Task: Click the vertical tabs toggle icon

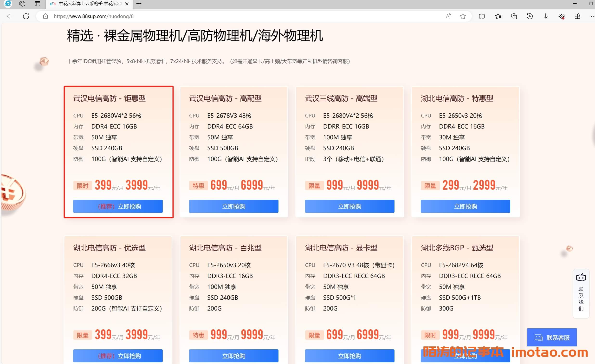Action: [x=38, y=4]
